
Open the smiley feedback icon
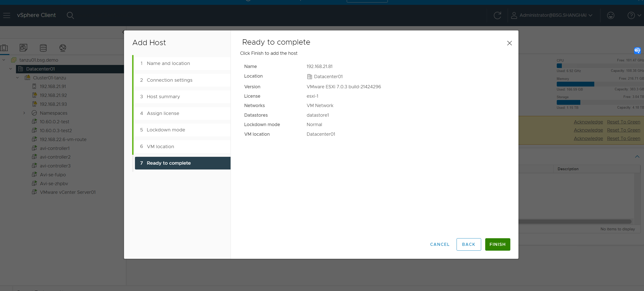click(x=611, y=15)
